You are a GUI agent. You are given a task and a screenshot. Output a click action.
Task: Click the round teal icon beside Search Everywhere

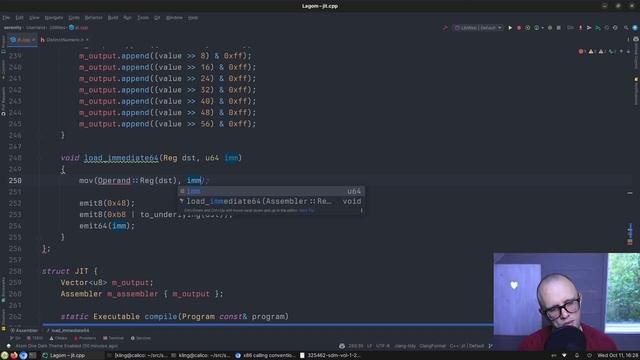click(x=635, y=28)
